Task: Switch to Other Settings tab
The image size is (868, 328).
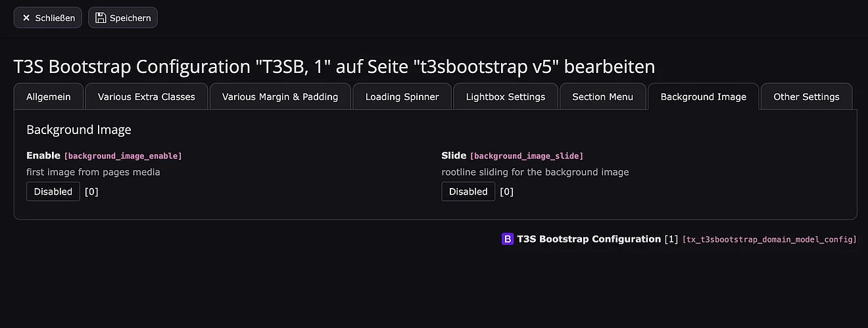Action: click(806, 97)
